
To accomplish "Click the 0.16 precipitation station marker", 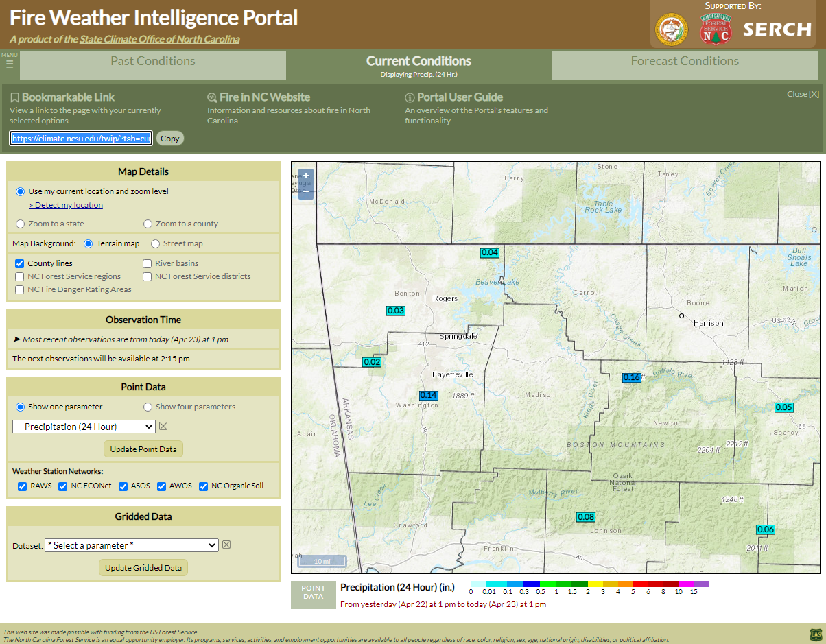I will click(x=631, y=377).
